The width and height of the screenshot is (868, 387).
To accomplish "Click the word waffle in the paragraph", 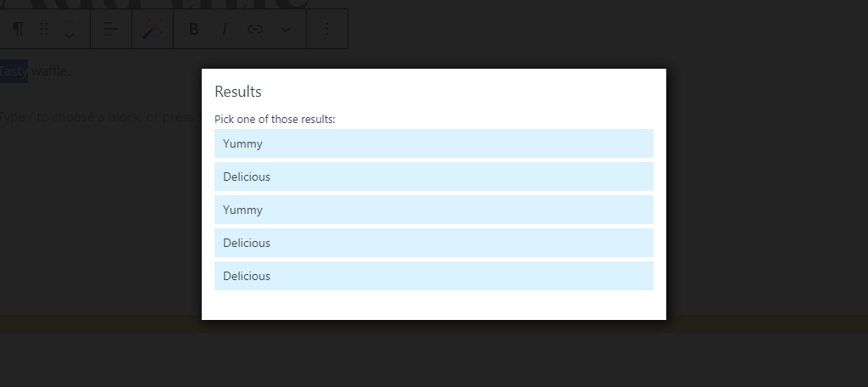I will tap(50, 71).
